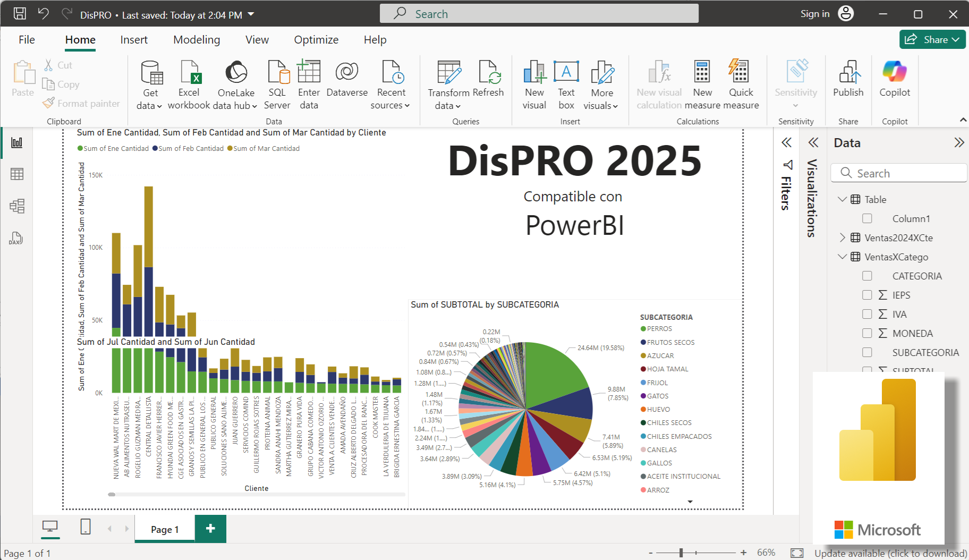Add a new page button
This screenshot has width=969, height=560.
(x=210, y=529)
